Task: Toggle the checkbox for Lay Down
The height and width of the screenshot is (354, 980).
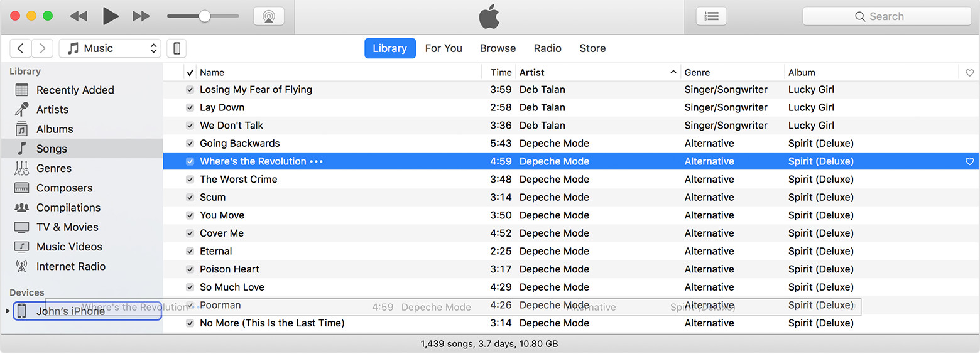Action: [x=190, y=107]
